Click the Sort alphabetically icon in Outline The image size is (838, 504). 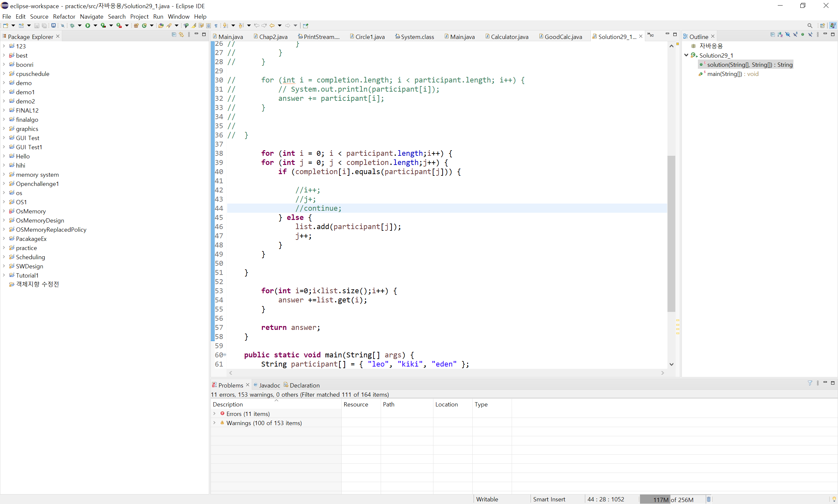780,35
